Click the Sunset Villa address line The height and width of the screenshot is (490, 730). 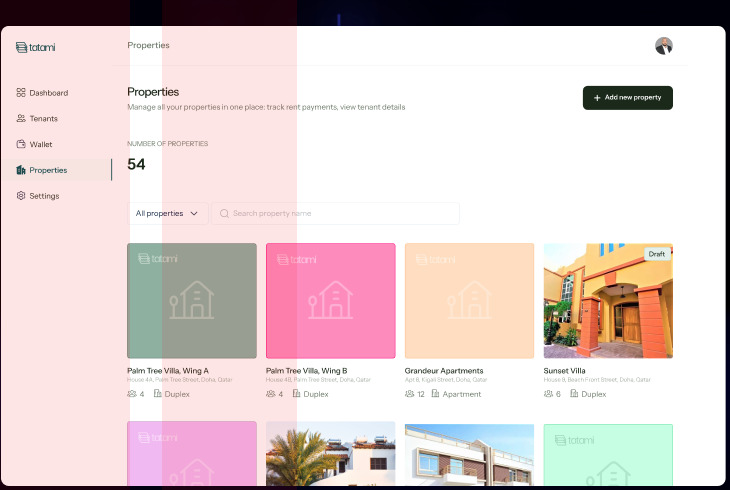coord(597,380)
